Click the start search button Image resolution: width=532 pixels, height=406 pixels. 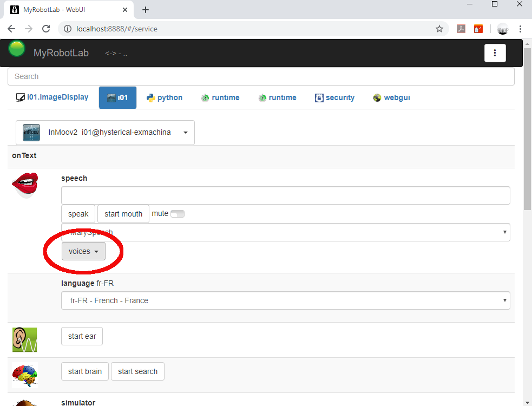click(x=138, y=371)
